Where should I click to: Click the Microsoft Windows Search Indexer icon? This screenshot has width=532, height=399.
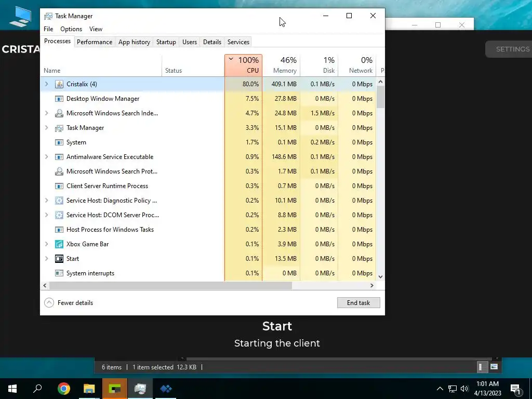59,113
